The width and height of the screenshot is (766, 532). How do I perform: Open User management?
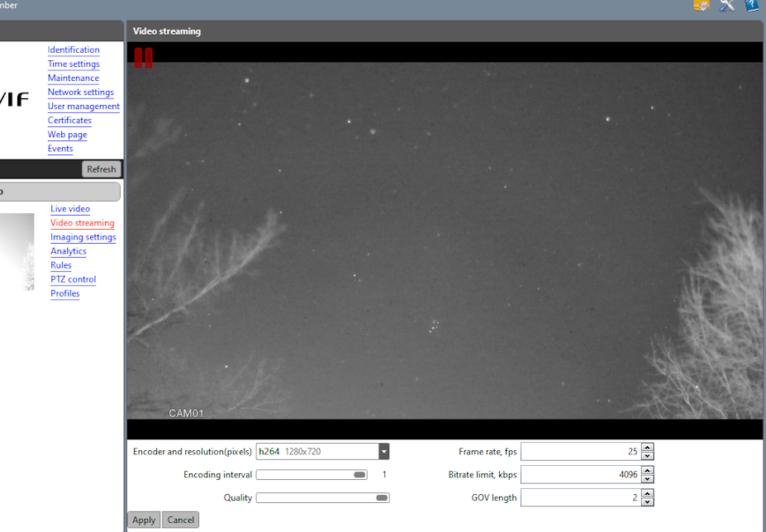point(83,107)
